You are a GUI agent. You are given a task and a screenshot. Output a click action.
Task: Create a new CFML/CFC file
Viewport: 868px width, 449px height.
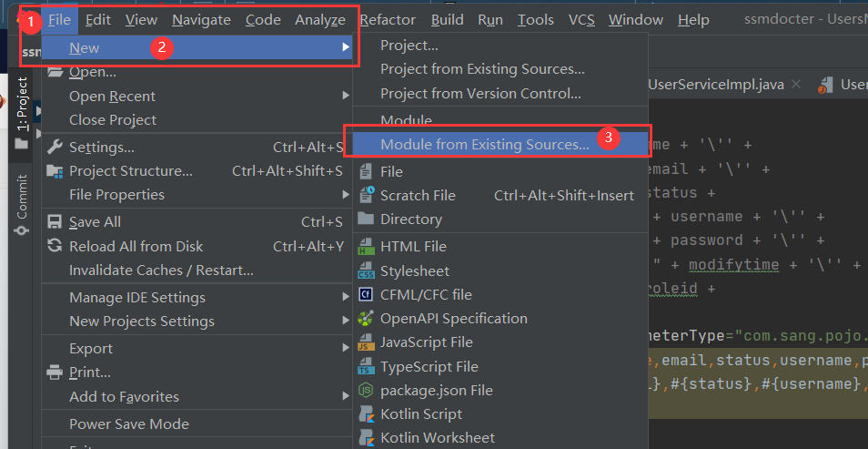(x=500, y=295)
